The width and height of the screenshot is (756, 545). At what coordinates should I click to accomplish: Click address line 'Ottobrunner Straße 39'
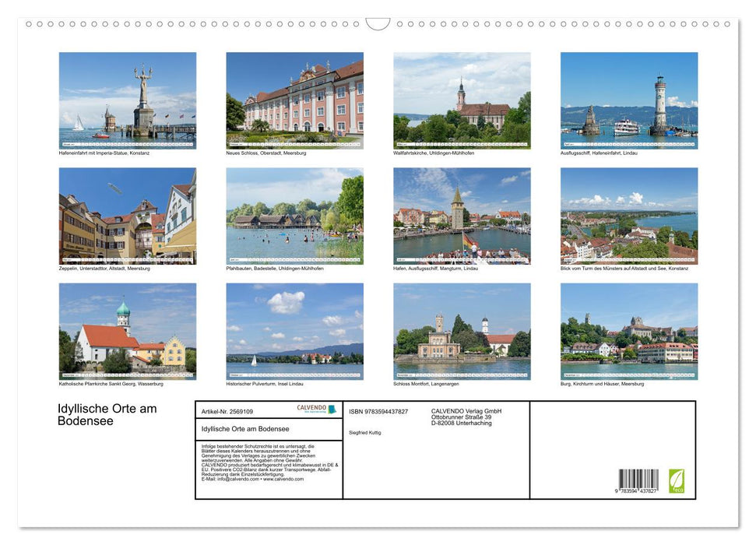(x=462, y=417)
